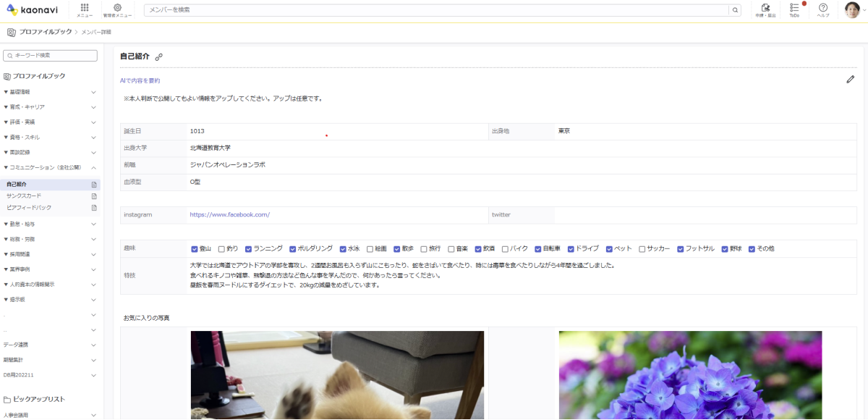Expand the 総務・労務 section chevron
Viewport: 868px width, 420px height.
coord(93,239)
